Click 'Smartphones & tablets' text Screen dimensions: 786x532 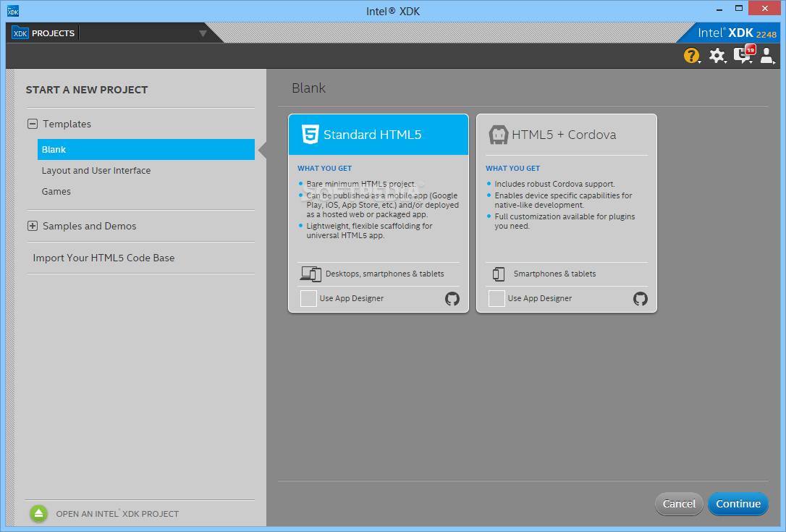coord(554,274)
